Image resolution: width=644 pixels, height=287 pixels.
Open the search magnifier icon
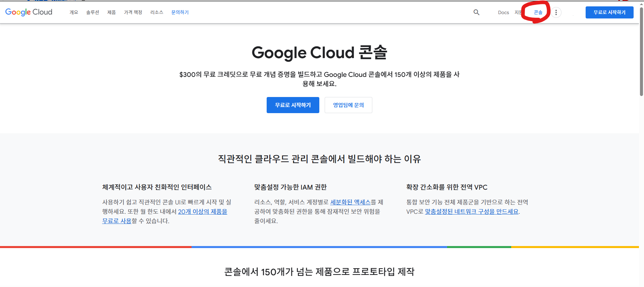click(476, 12)
